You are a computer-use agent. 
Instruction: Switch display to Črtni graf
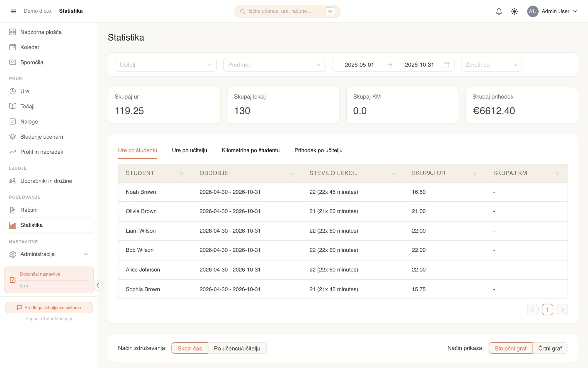pos(550,348)
